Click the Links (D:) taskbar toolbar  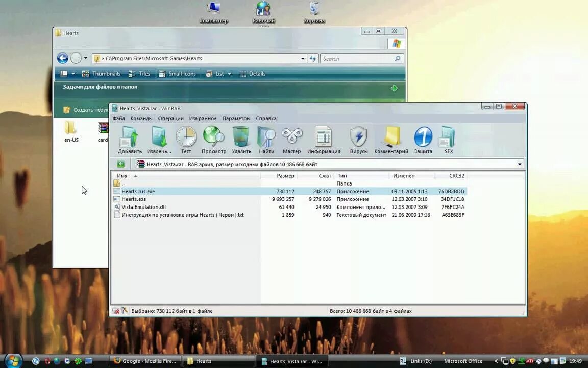coord(421,361)
